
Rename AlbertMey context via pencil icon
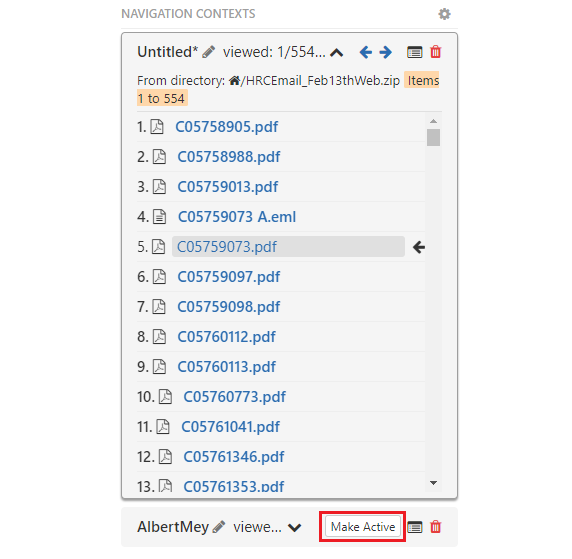(219, 527)
